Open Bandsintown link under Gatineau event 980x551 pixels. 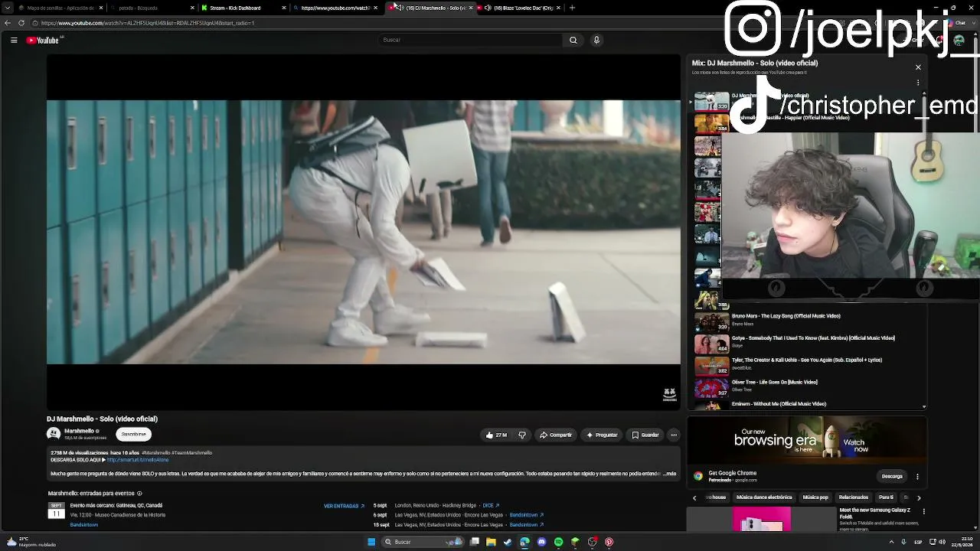[84, 525]
